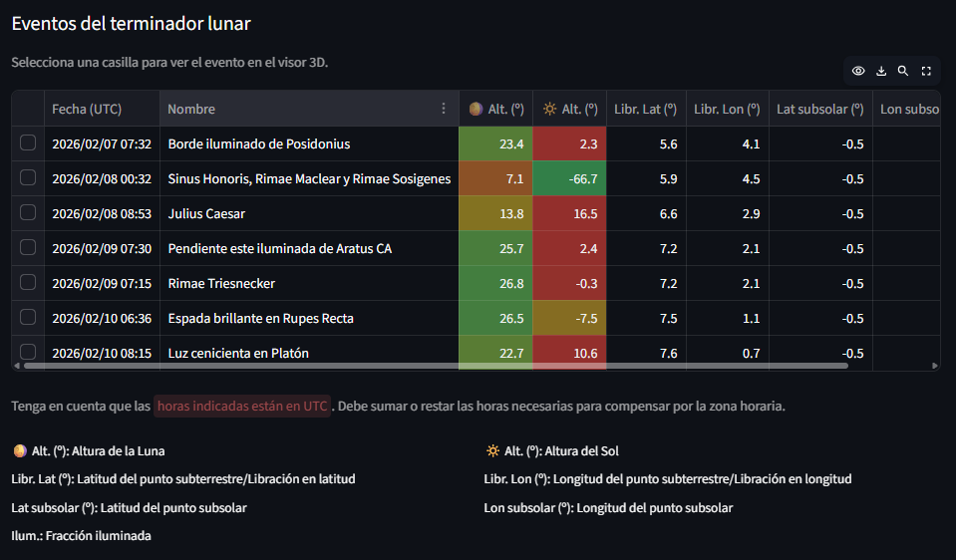Click the Libr. Lat column header

(645, 109)
